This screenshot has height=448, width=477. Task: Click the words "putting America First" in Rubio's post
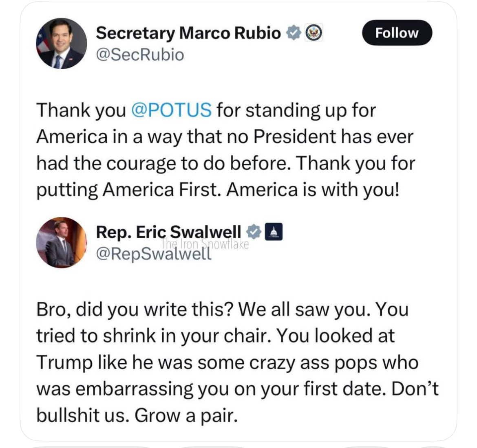click(x=128, y=189)
